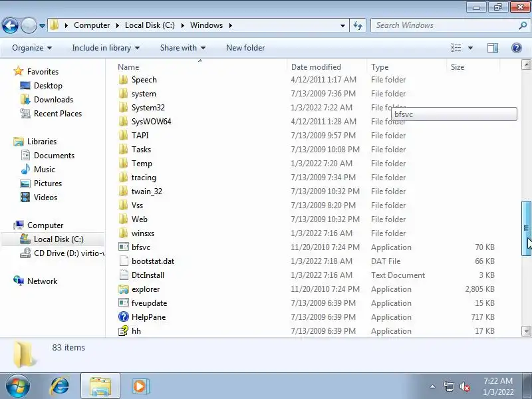Screen dimensions: 532x399
Task: Select the winsxs folder icon
Action: pyautogui.click(x=124, y=233)
